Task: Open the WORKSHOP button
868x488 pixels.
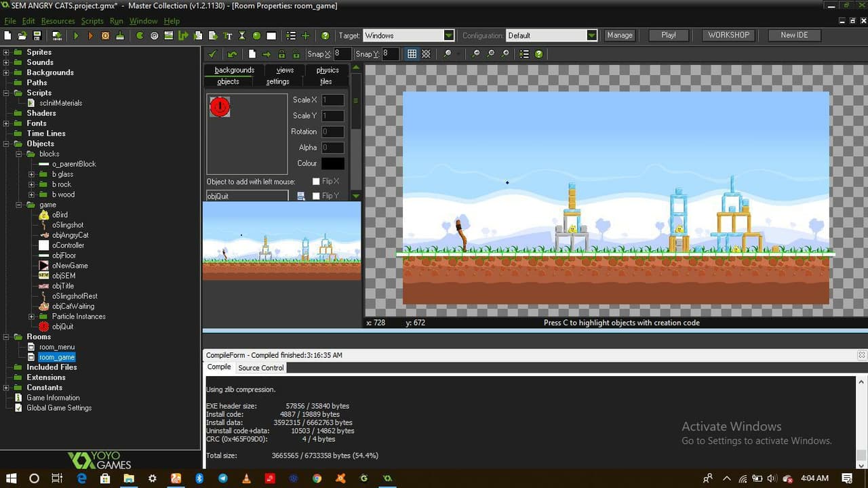Action: pyautogui.click(x=729, y=35)
